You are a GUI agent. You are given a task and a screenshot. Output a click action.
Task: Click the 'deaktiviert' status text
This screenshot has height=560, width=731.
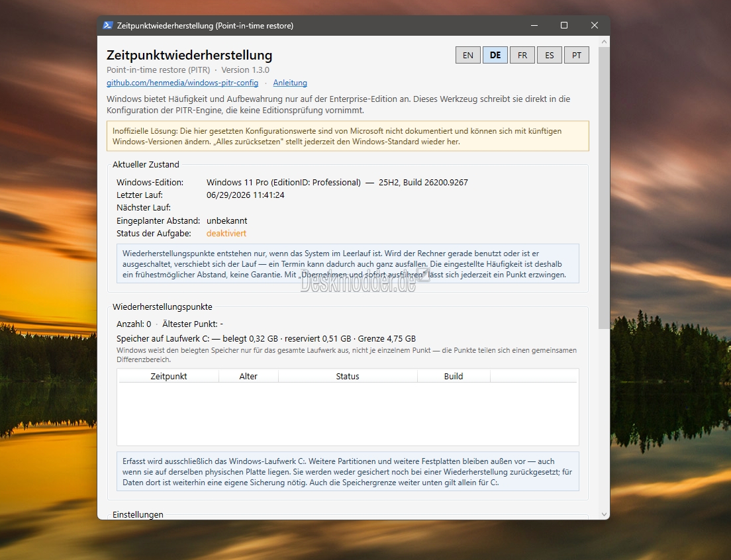[226, 234]
